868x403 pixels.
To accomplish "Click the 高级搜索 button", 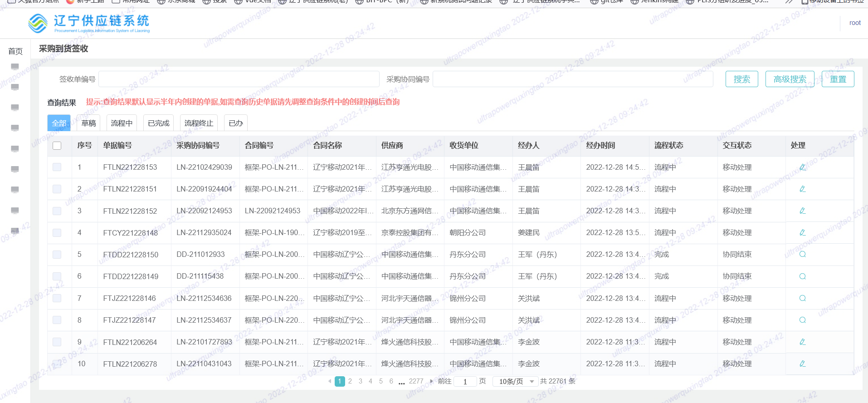I will [x=790, y=79].
